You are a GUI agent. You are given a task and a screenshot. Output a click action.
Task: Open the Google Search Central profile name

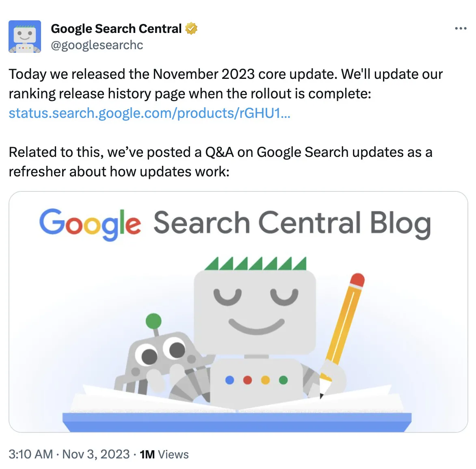coord(116,28)
